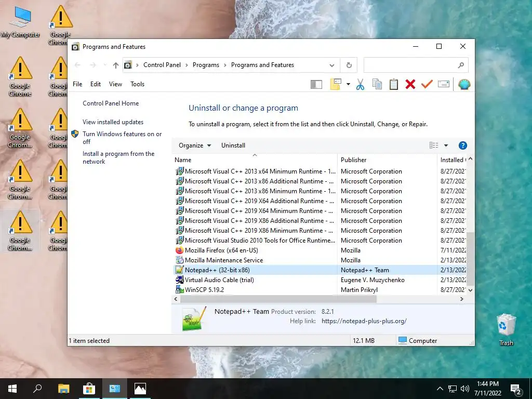This screenshot has width=532, height=399.
Task: Click the Control Panel breadcrumb
Action: tap(162, 65)
